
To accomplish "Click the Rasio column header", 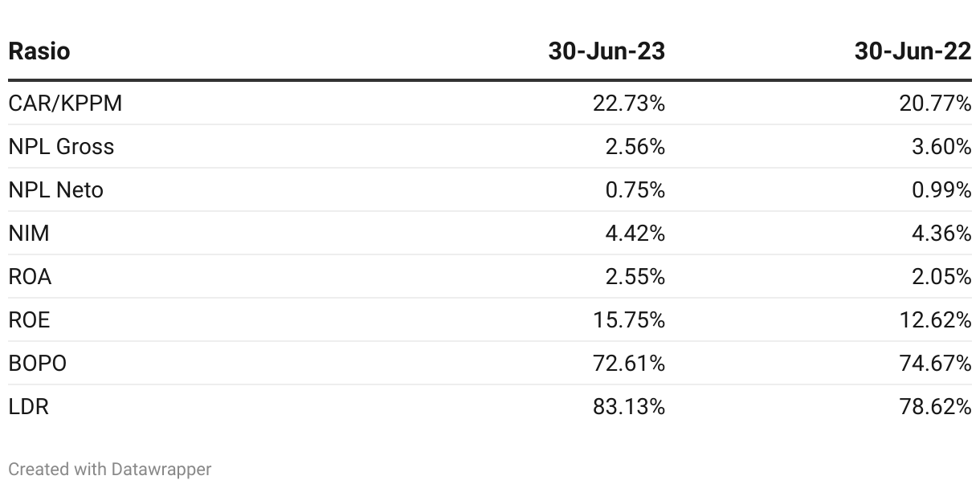I will click(39, 51).
